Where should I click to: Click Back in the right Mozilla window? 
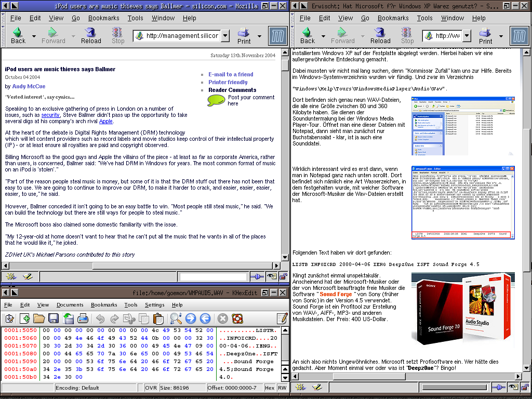click(x=308, y=35)
